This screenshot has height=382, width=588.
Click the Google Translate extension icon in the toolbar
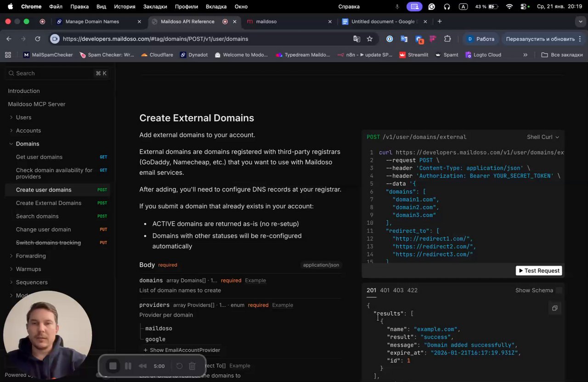pyautogui.click(x=404, y=39)
